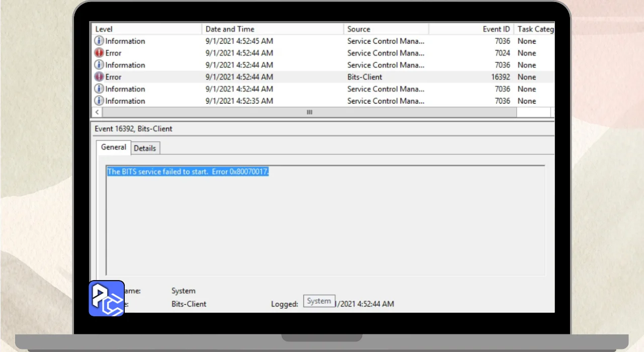
Task: Click the Source column header
Action: (x=386, y=29)
